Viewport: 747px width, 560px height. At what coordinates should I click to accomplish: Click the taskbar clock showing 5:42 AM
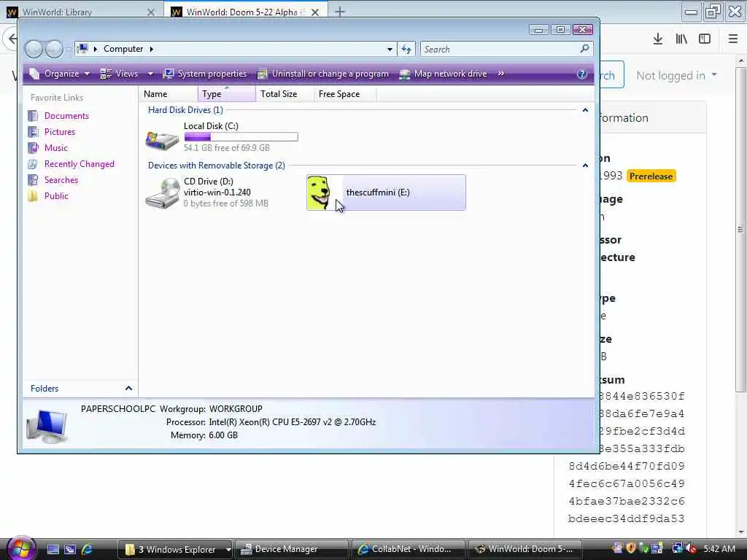click(x=719, y=549)
